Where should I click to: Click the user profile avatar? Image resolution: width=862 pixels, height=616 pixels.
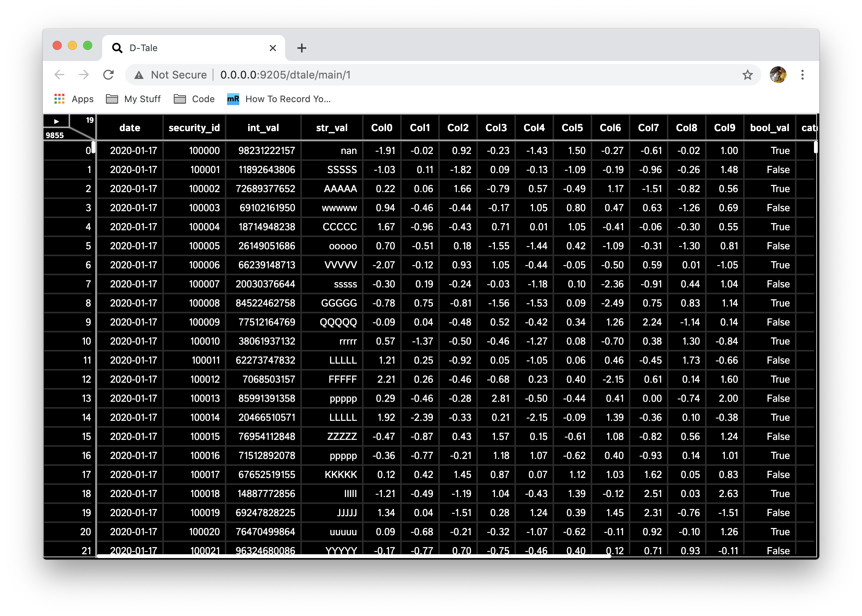tap(778, 75)
